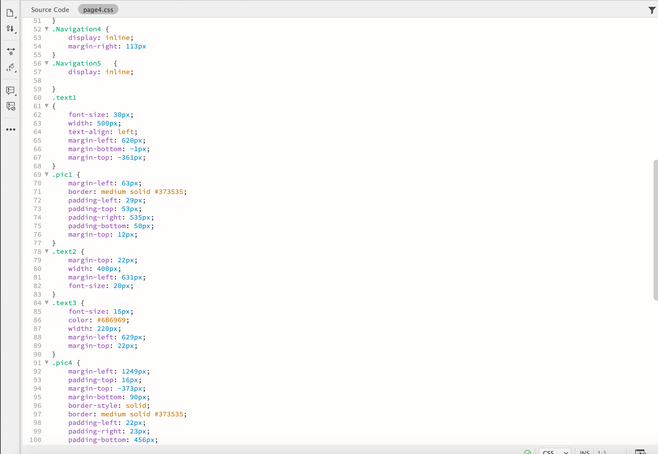
Task: Collapse the .text1 block at line 61
Action: click(47, 106)
